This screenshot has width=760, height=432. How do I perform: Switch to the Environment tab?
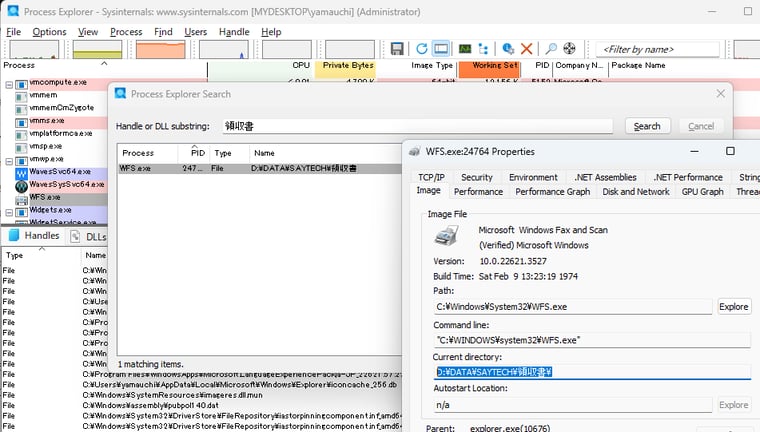point(533,177)
